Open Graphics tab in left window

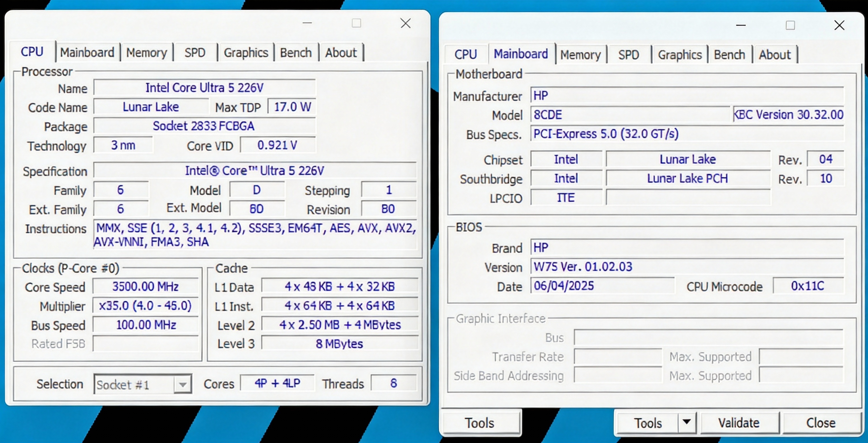pyautogui.click(x=246, y=52)
